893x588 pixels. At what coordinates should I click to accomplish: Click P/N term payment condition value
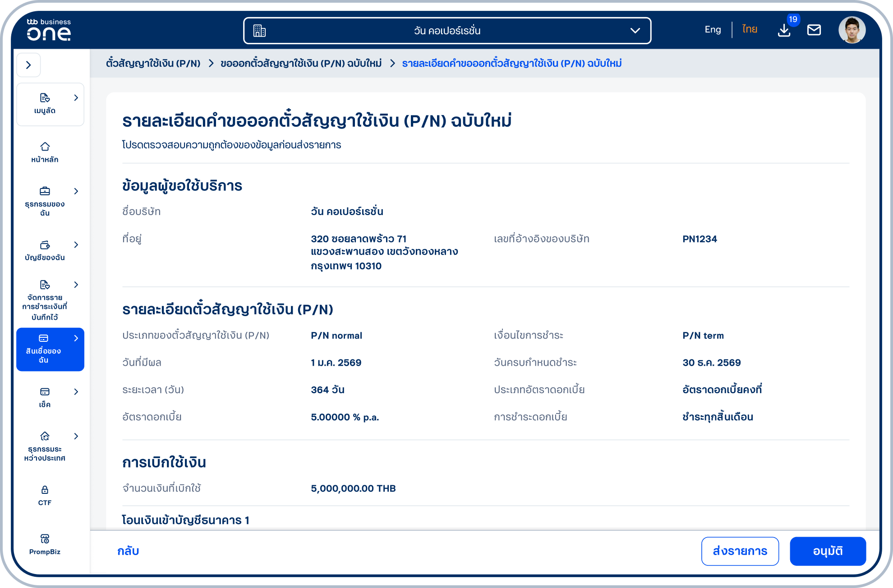pyautogui.click(x=703, y=335)
